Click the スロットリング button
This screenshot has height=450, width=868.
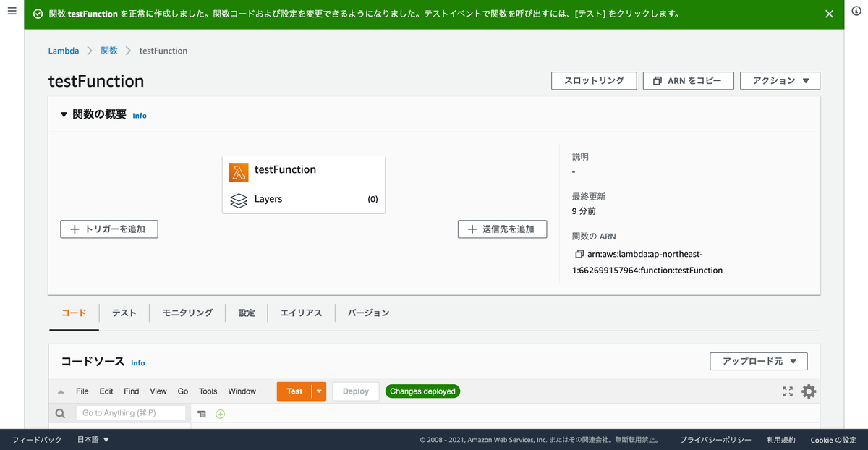pos(594,80)
